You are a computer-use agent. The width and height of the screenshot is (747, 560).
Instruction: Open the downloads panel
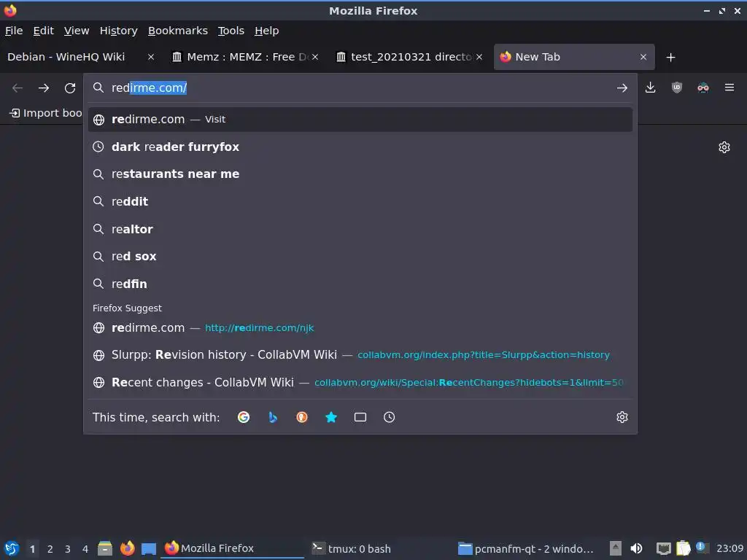(650, 87)
